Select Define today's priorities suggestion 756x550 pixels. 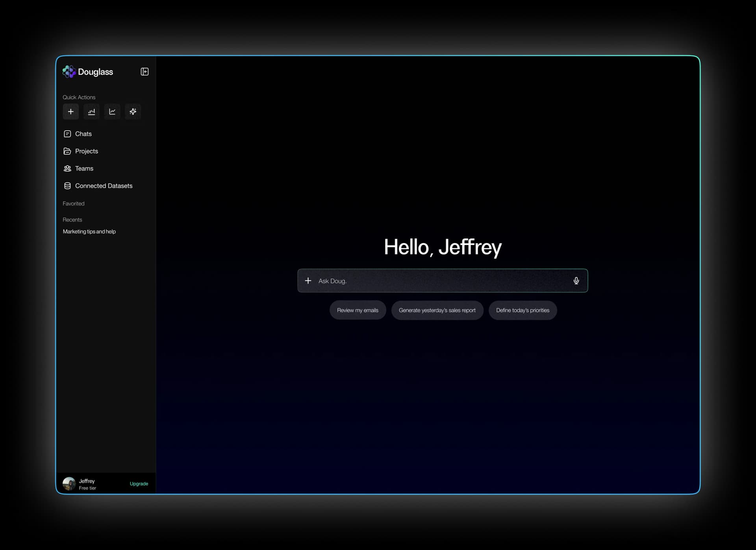[523, 310]
